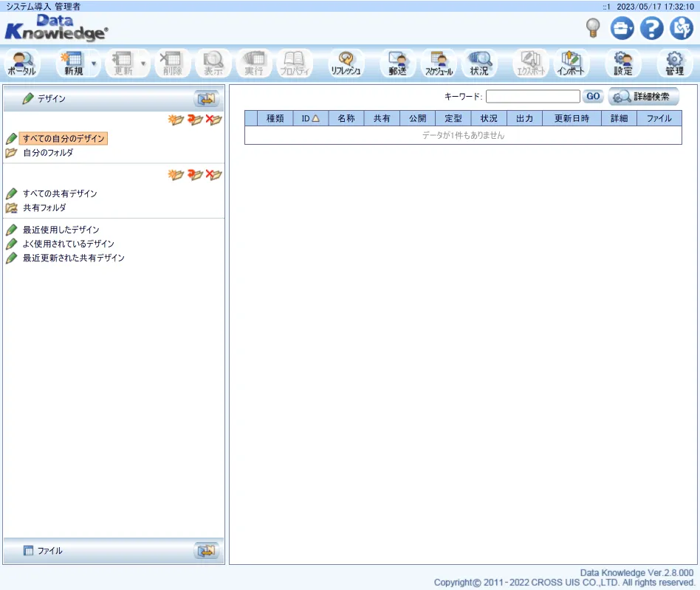Click the インポート (Import) toolbar icon

tap(570, 64)
